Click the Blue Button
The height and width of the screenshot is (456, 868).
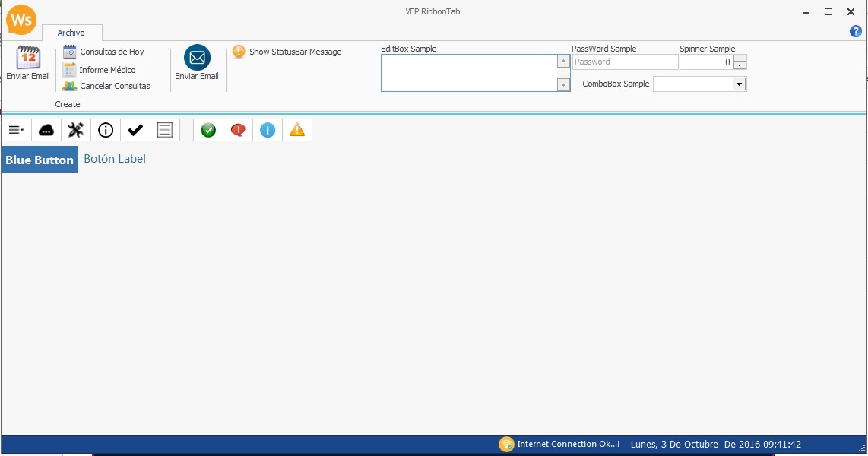(x=39, y=160)
